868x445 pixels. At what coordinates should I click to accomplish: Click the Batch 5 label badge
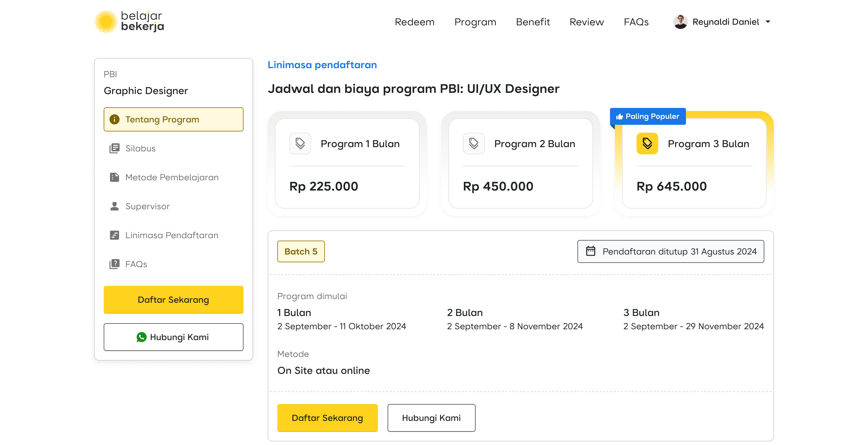click(300, 251)
